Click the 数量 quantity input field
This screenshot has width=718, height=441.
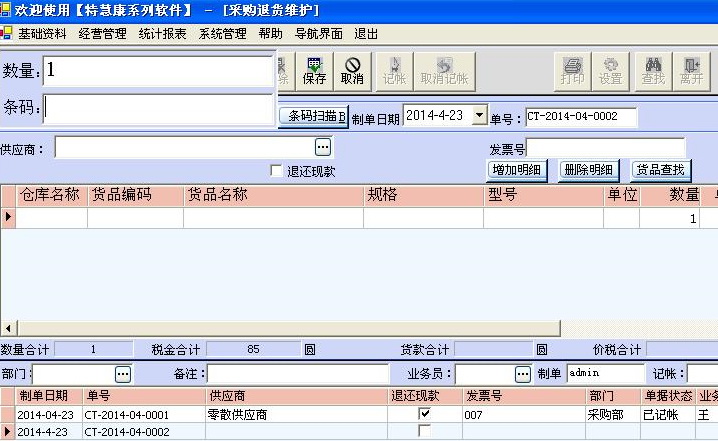(158, 71)
